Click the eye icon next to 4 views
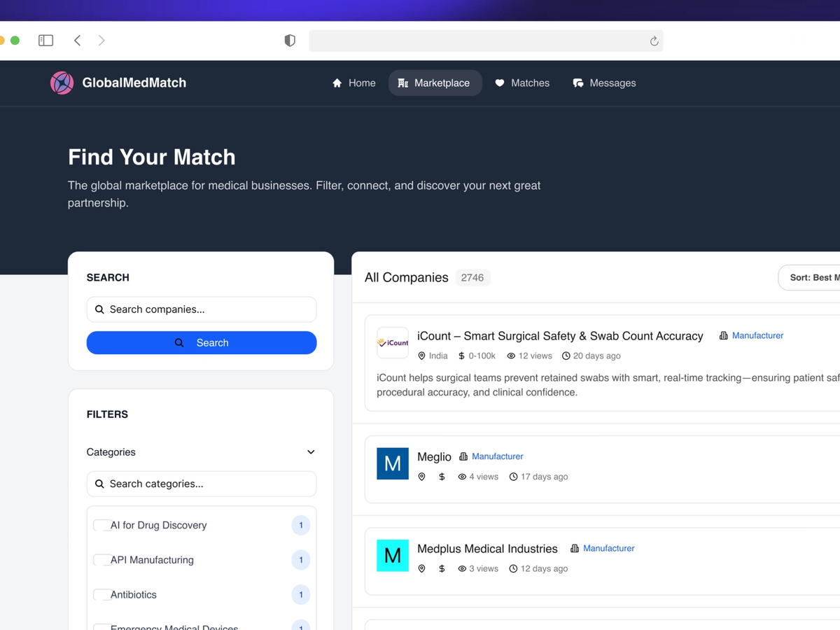Image resolution: width=840 pixels, height=630 pixels. [x=462, y=477]
